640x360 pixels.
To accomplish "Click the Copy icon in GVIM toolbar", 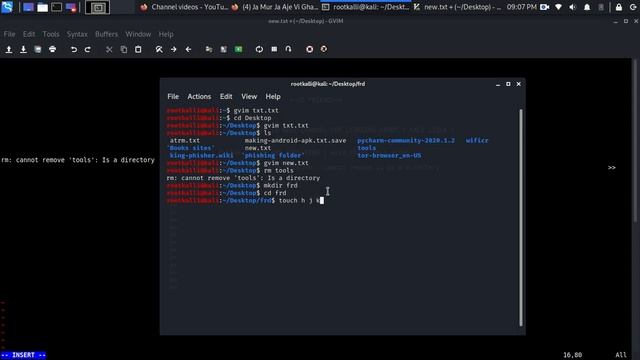I will 124,49.
